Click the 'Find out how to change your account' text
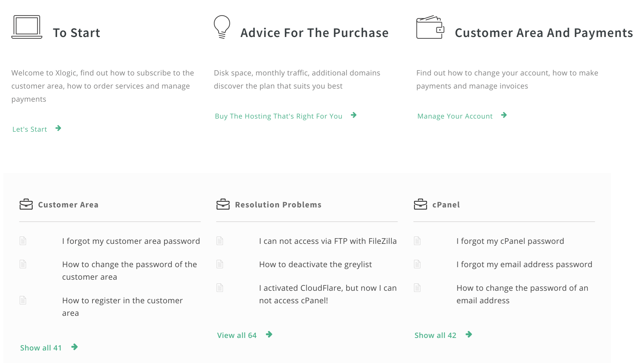The image size is (644, 363). pos(507,79)
